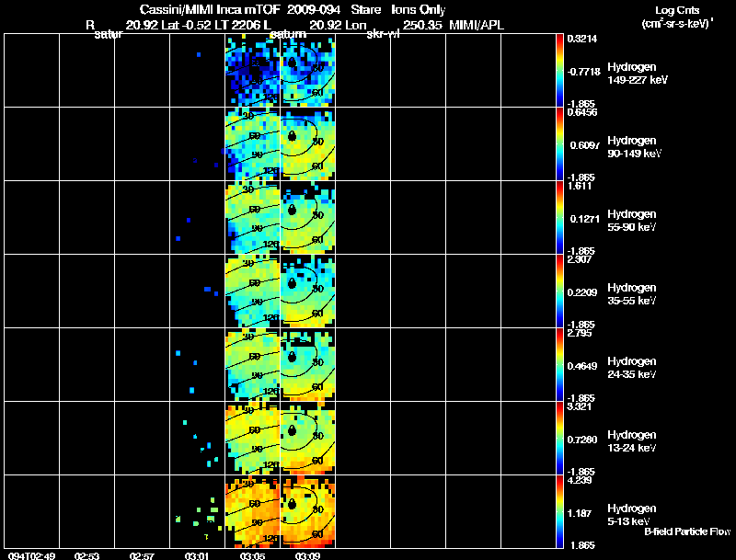
Task: Click the Hydrogen 5-13 keV color bar
Action: click(x=559, y=511)
